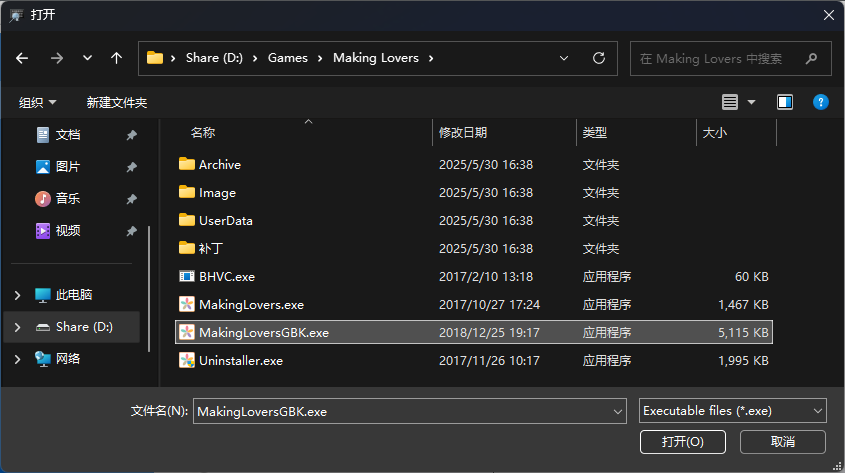
Task: Click the pin icon beside 音乐
Action: pyautogui.click(x=131, y=199)
